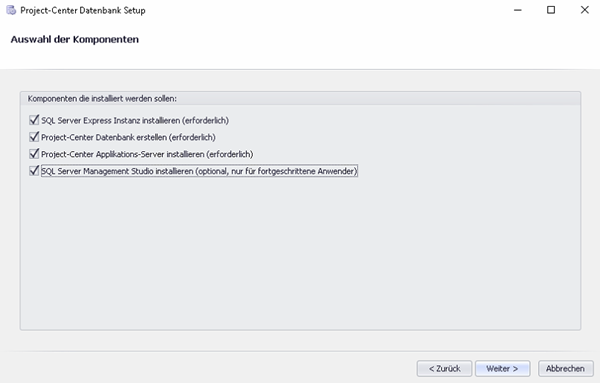
Task: Toggle the SQL Server Express Instanz checkbox
Action: coord(34,120)
